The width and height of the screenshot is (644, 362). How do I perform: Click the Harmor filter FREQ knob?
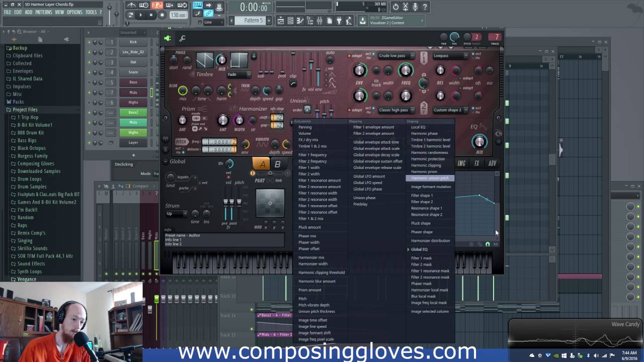point(406,71)
